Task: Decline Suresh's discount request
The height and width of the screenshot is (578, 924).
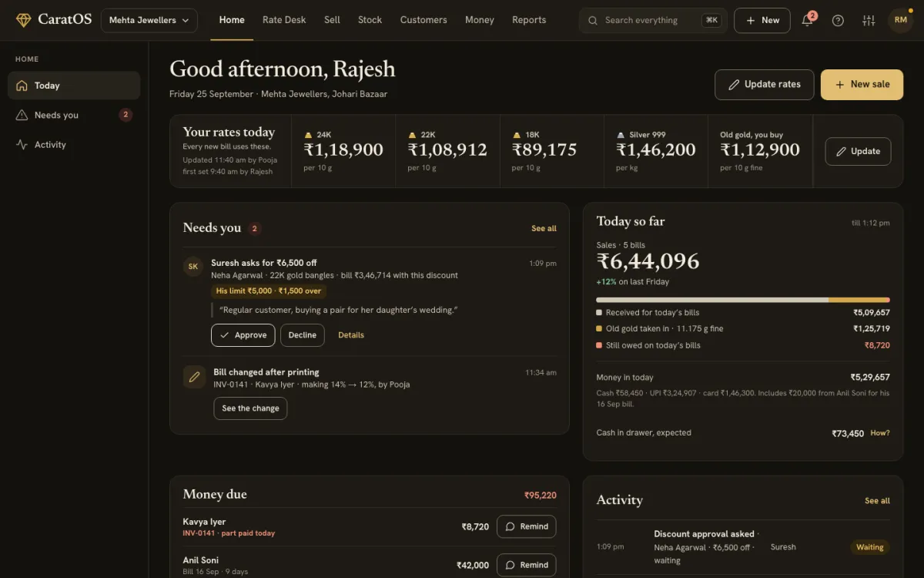Action: tap(303, 335)
